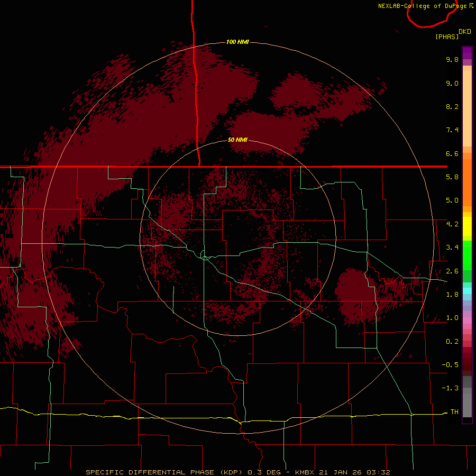This screenshot has width=476, height=476.
Task: Click the -0.5 colorbar value label
Action: pos(450,365)
